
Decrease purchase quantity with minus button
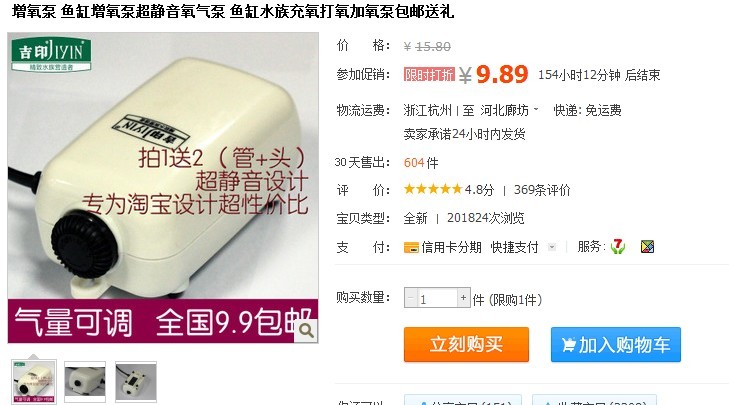click(x=411, y=298)
